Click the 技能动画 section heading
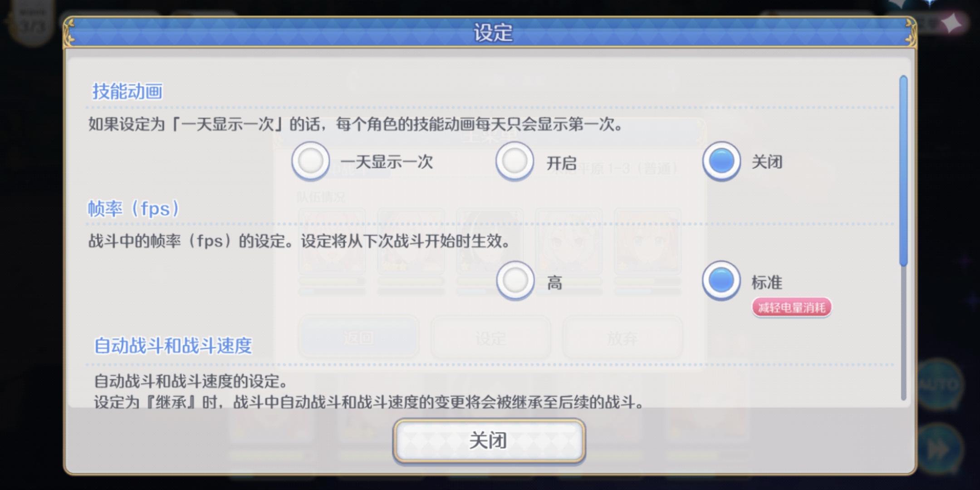980x490 pixels. click(x=127, y=91)
